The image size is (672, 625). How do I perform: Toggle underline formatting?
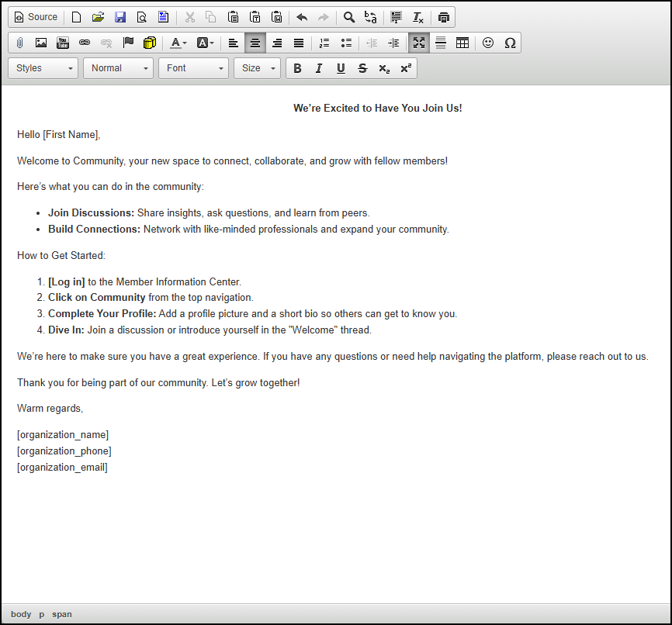pyautogui.click(x=341, y=68)
